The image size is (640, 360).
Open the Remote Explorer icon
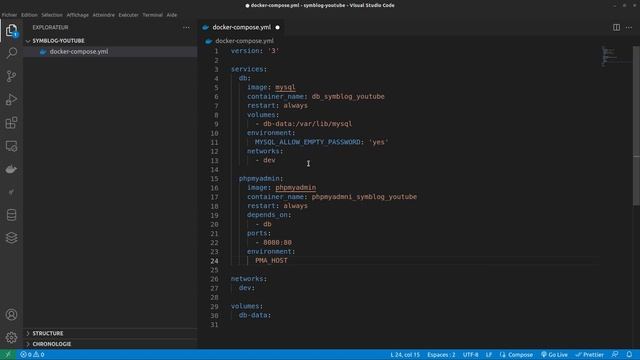11,146
